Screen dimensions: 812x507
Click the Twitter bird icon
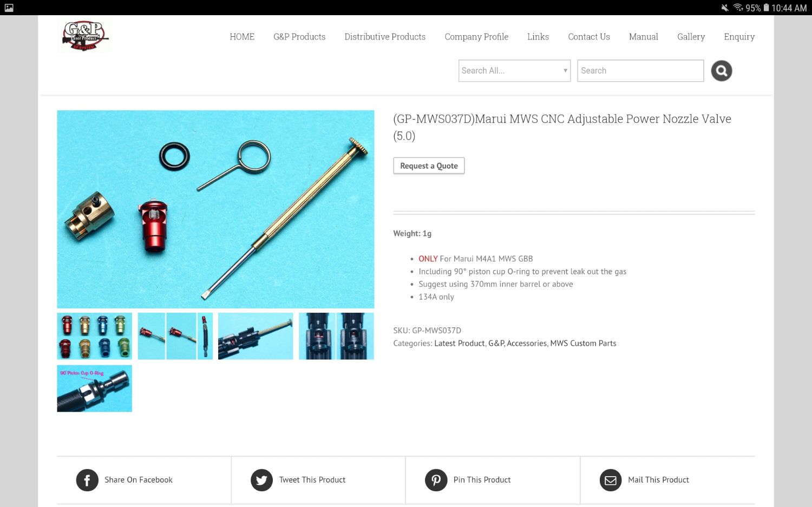(261, 480)
